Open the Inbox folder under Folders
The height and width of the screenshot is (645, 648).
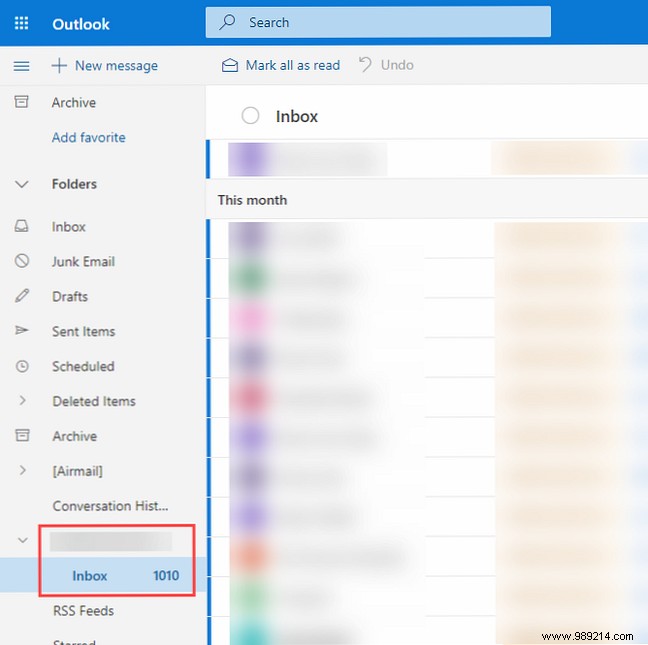tap(69, 226)
